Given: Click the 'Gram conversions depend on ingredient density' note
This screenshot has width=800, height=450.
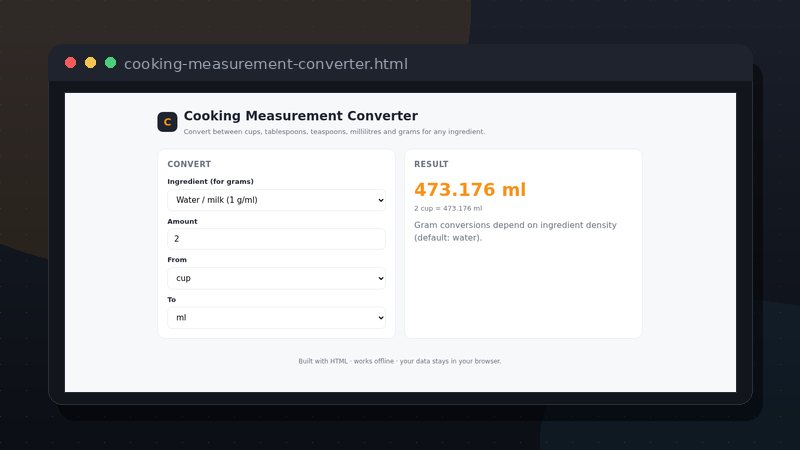Looking at the screenshot, I should coord(515,231).
